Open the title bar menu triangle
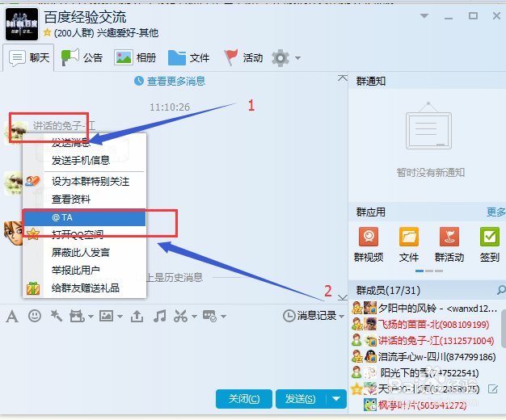506x420 pixels. 424,16
